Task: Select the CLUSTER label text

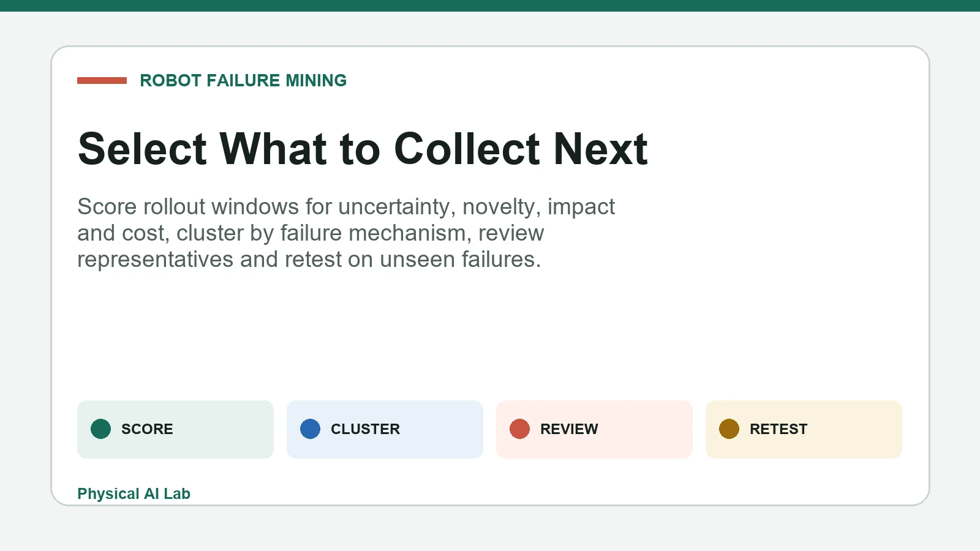Action: pyautogui.click(x=365, y=429)
